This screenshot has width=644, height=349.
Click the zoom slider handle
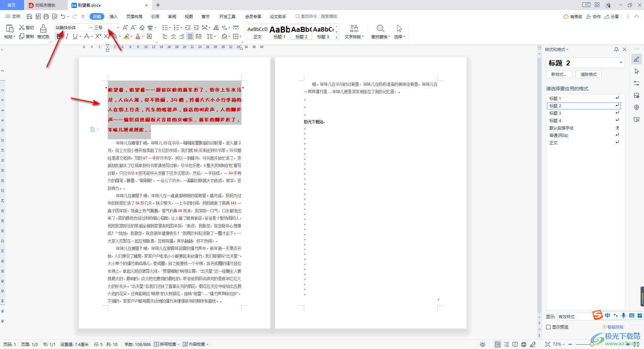click(592, 344)
